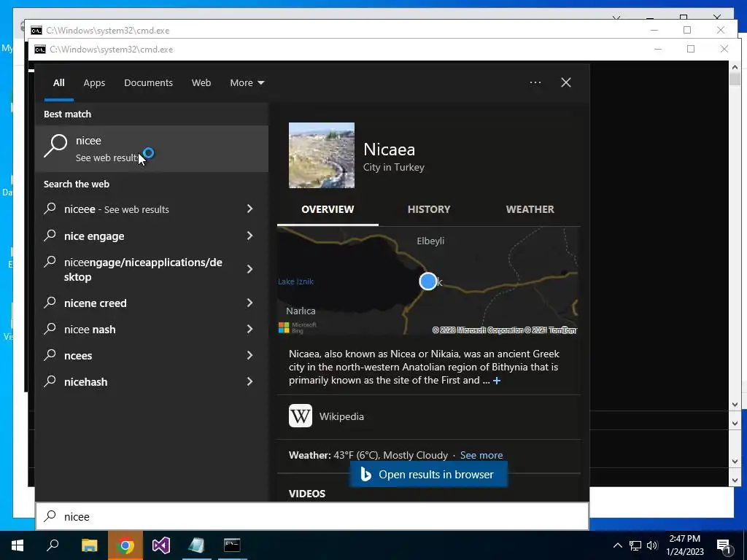
Task: Expand the More filter dropdown
Action: tap(247, 83)
